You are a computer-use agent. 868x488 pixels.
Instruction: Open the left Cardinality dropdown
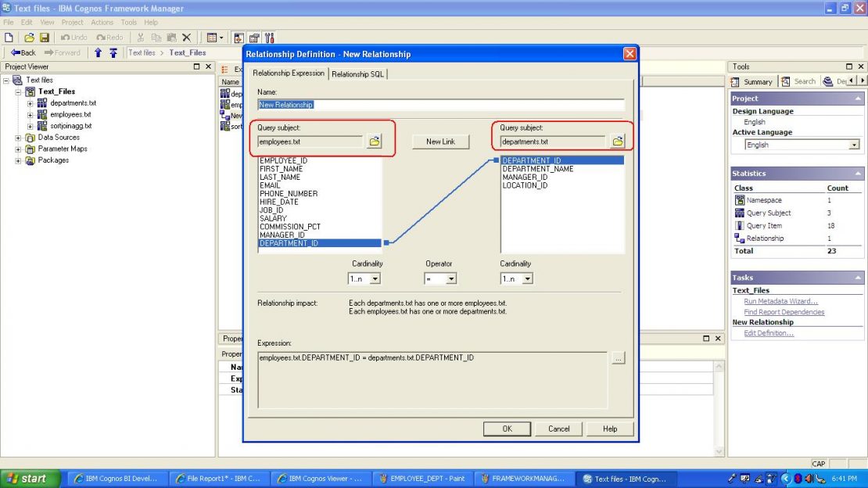coord(375,278)
